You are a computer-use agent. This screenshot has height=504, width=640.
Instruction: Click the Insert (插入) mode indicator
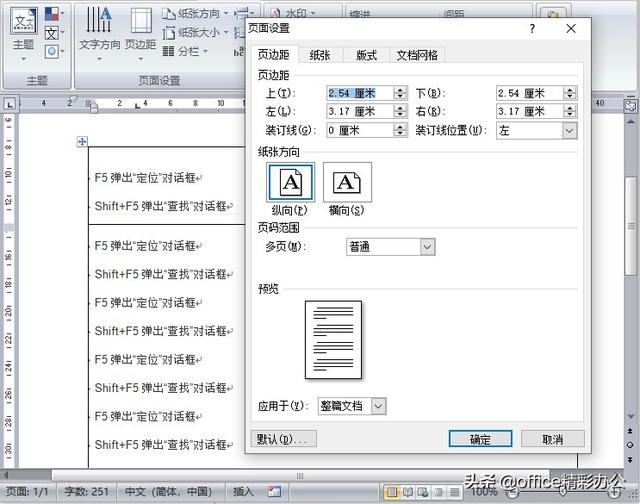tap(243, 492)
